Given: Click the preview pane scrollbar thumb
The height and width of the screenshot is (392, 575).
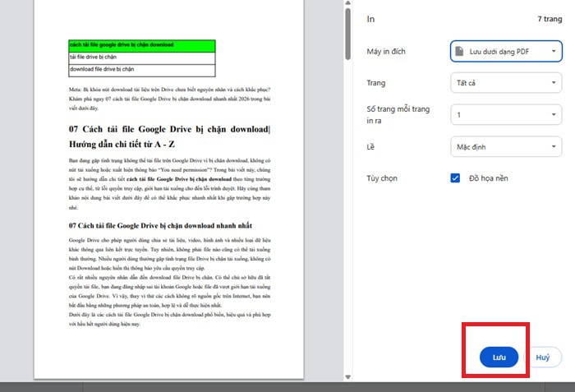Looking at the screenshot, I should tap(347, 34).
